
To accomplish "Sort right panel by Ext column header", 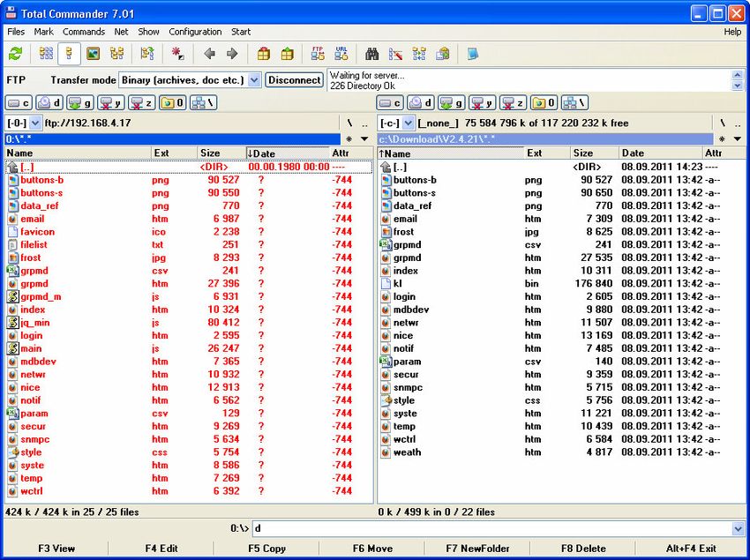I will point(547,153).
